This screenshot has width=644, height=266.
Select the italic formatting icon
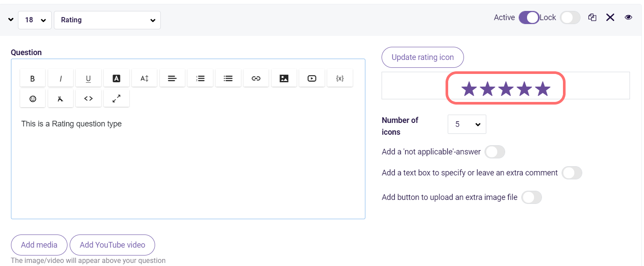pyautogui.click(x=60, y=78)
